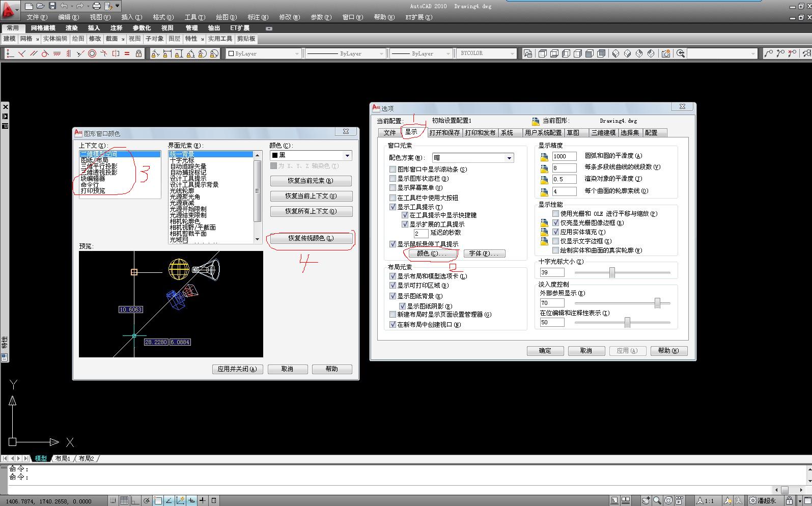Click the workspace switching gear icon

(x=752, y=500)
